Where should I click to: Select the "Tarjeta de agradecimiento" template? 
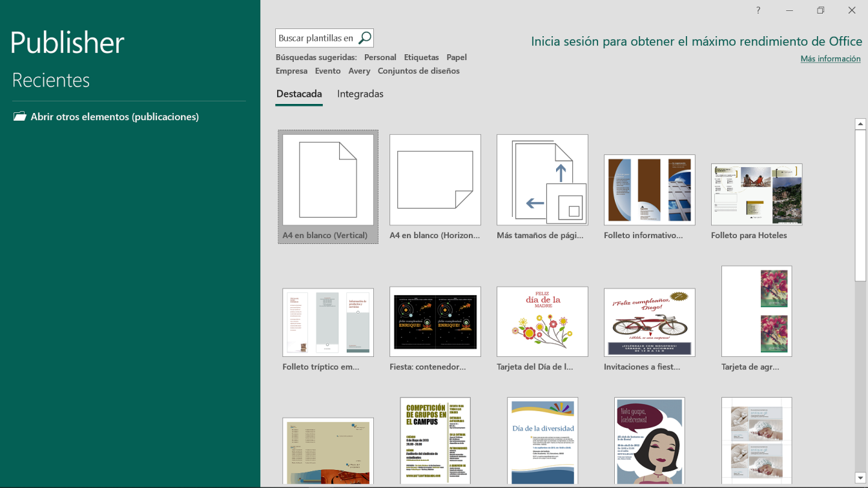(756, 311)
